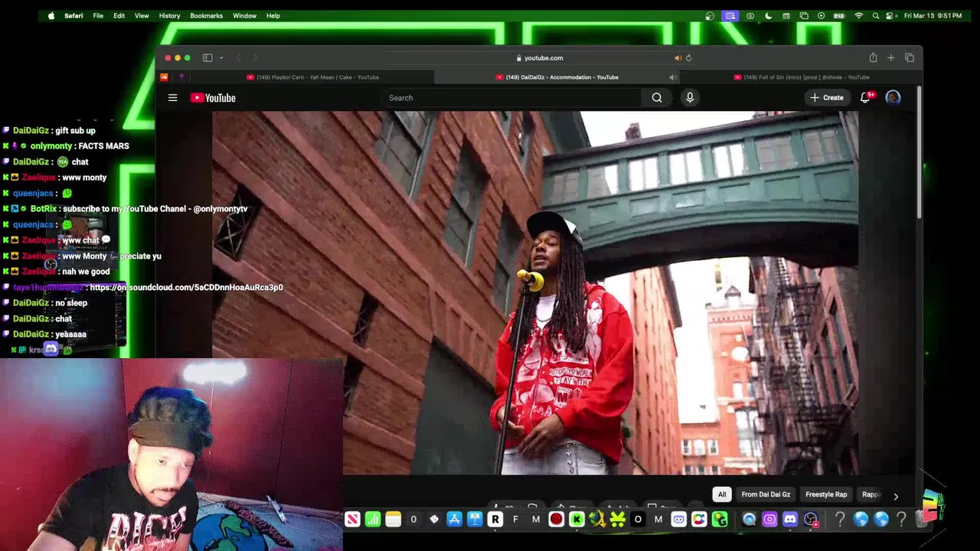980x551 pixels.
Task: Open the Edit menu
Action: pos(119,15)
